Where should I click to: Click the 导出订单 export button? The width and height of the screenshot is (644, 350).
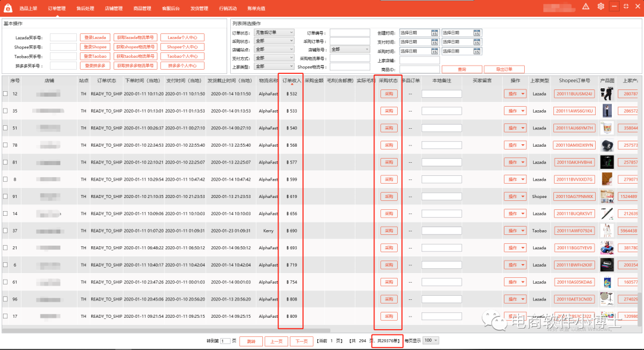click(x=504, y=69)
